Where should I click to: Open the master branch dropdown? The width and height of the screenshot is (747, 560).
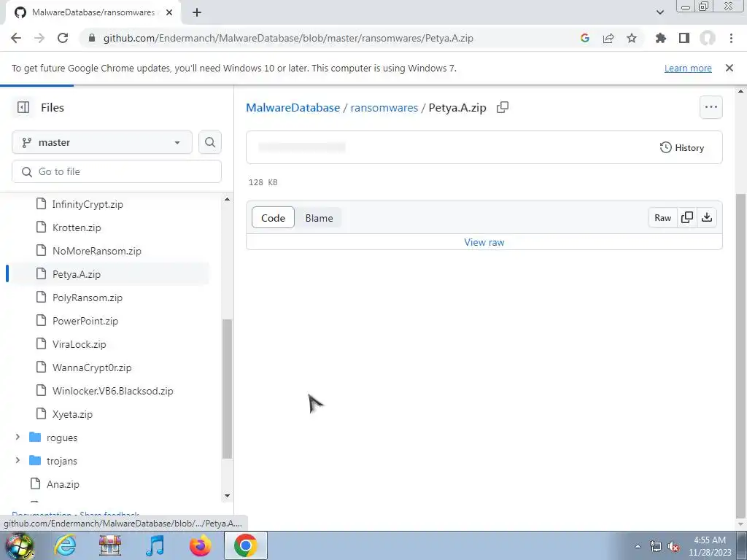pos(102,142)
